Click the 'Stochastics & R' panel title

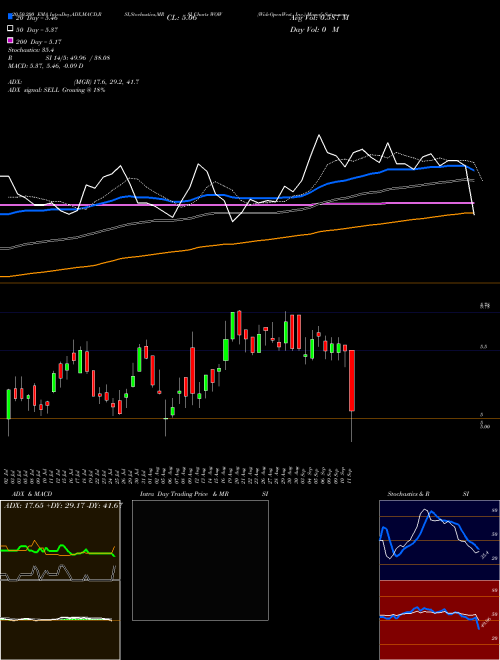click(408, 494)
